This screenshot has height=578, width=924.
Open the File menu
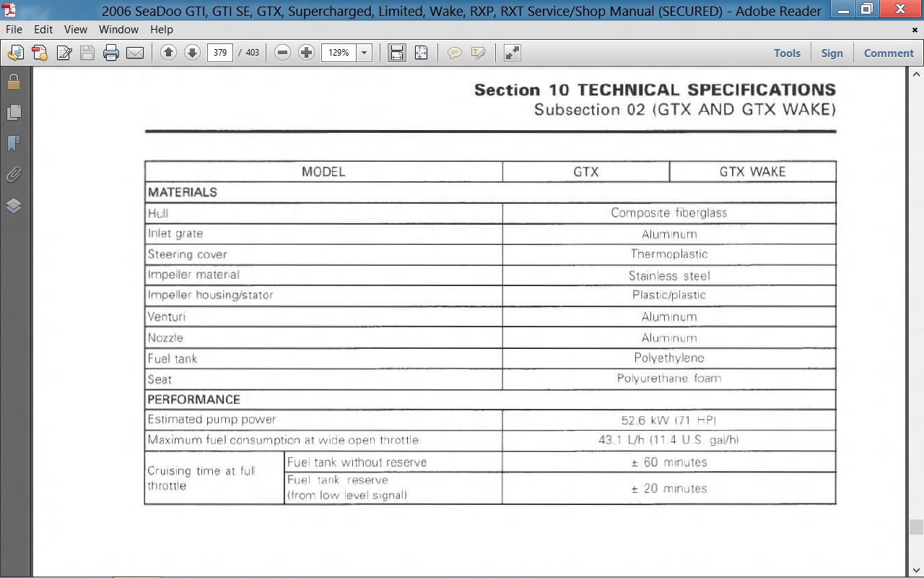pyautogui.click(x=14, y=30)
